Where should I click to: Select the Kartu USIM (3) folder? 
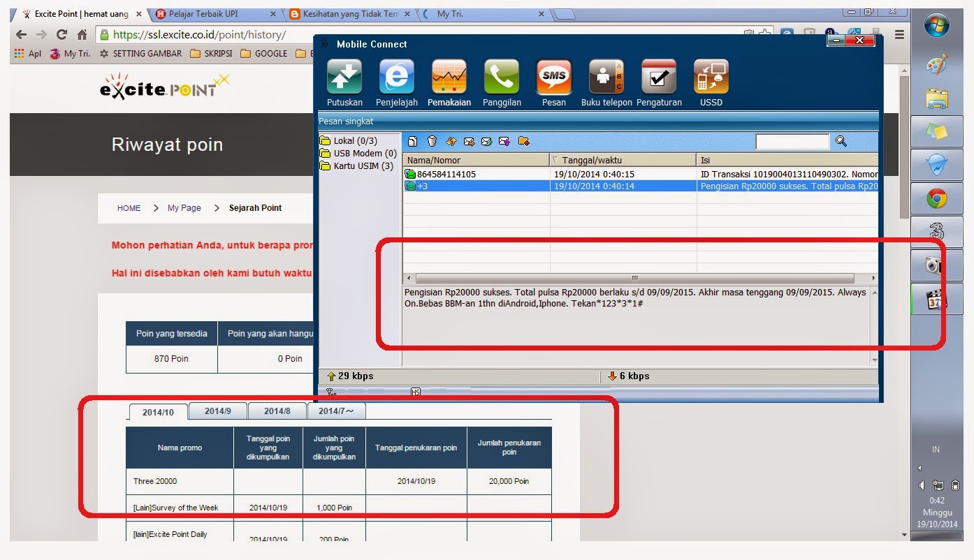[x=357, y=166]
